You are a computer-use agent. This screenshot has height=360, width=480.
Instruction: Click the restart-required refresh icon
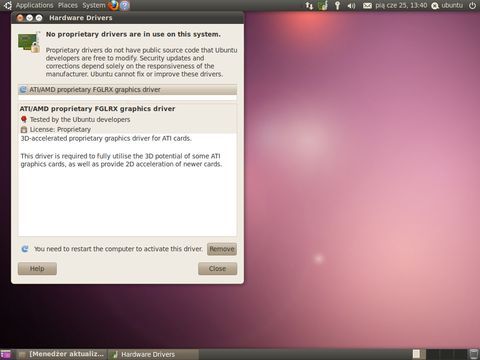pos(25,249)
